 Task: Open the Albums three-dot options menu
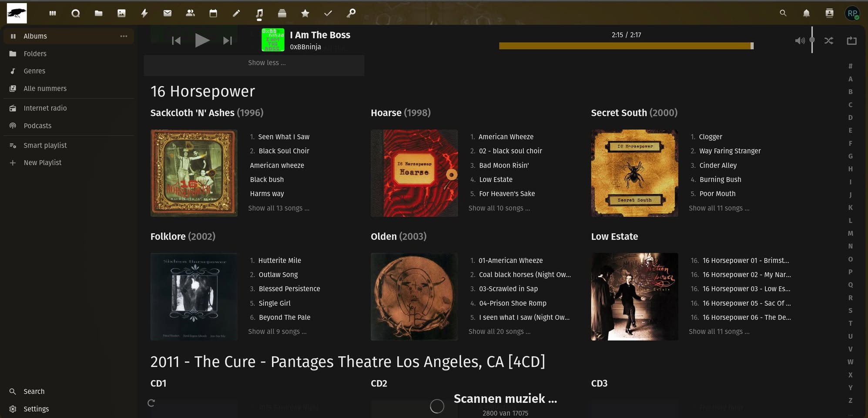(124, 36)
